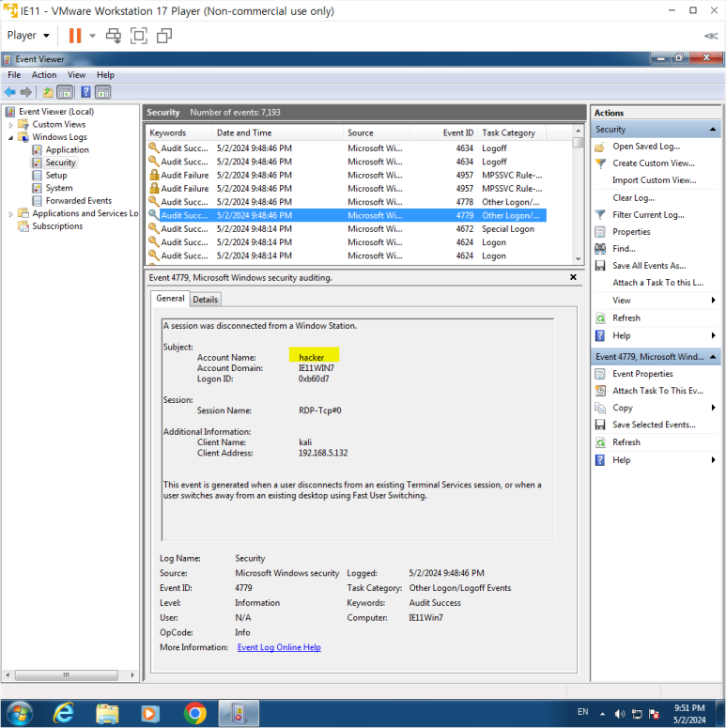Image resolution: width=726 pixels, height=728 pixels.
Task: Enter full screen mode icon in VMware
Action: click(139, 36)
